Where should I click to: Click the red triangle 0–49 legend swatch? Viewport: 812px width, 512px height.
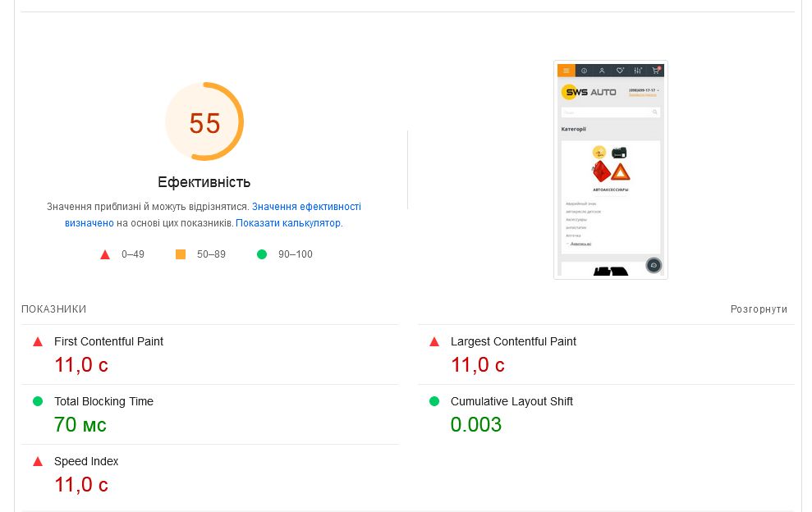click(x=105, y=254)
